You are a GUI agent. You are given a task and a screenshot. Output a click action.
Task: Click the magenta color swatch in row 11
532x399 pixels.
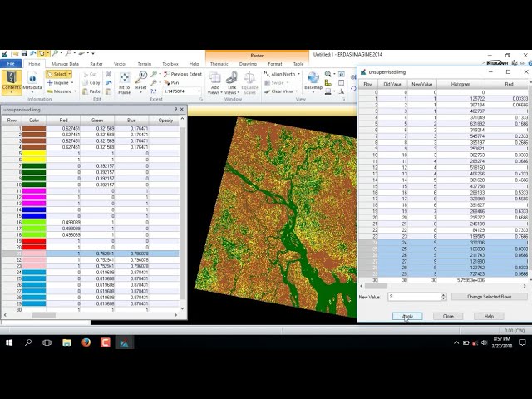coord(34,191)
